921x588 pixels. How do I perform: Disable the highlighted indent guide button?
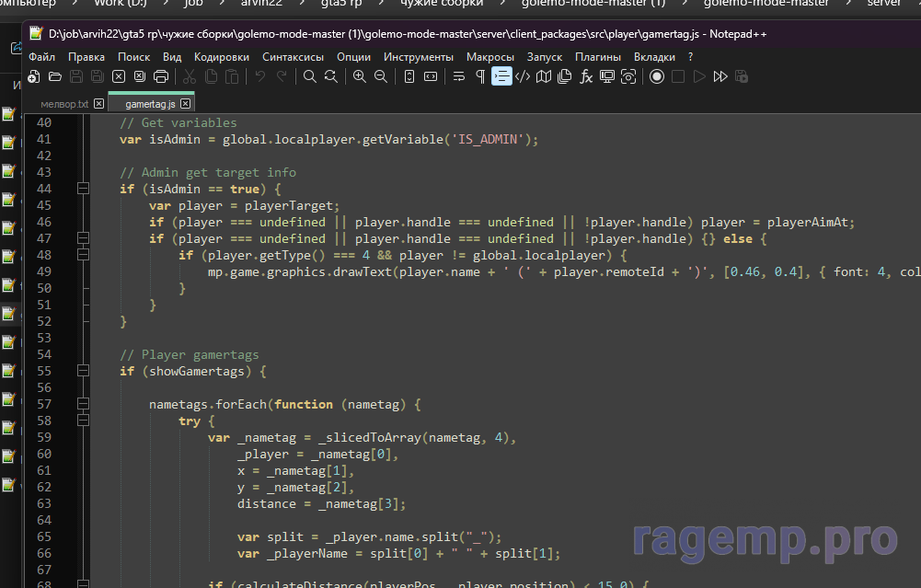501,76
